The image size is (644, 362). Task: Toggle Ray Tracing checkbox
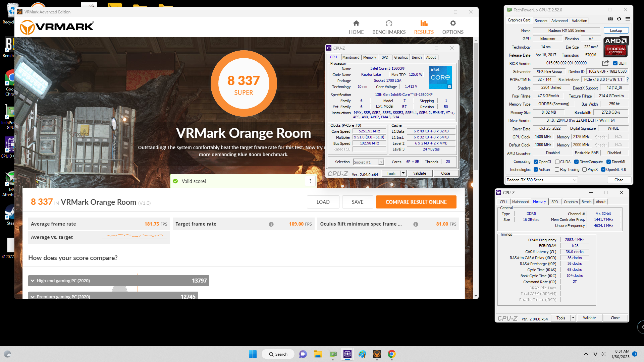point(557,170)
